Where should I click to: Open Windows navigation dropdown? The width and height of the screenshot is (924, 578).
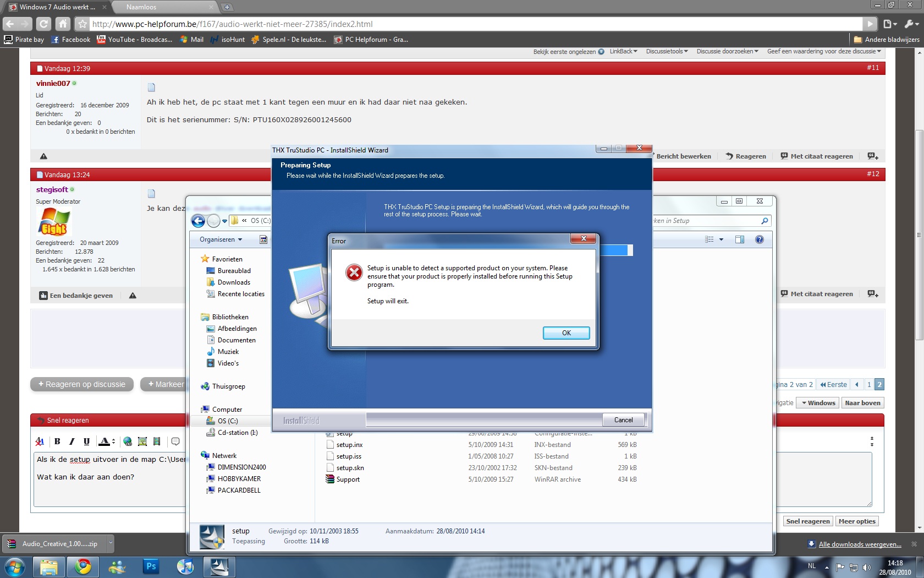818,403
